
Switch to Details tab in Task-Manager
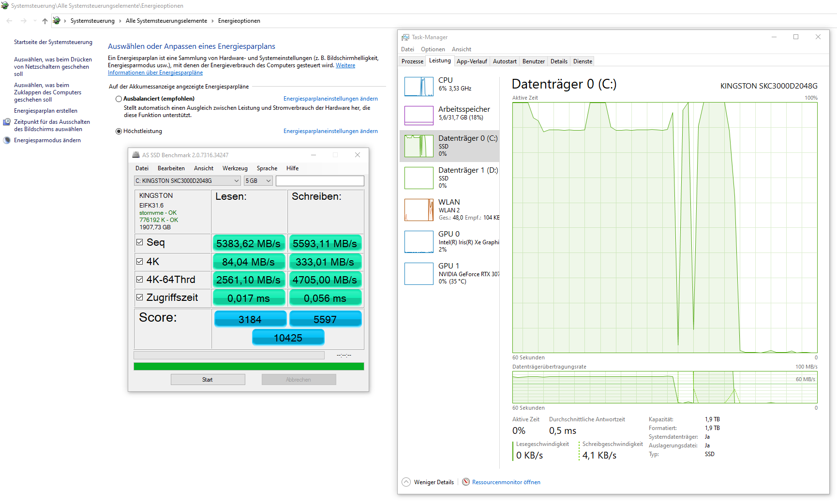[x=559, y=61]
